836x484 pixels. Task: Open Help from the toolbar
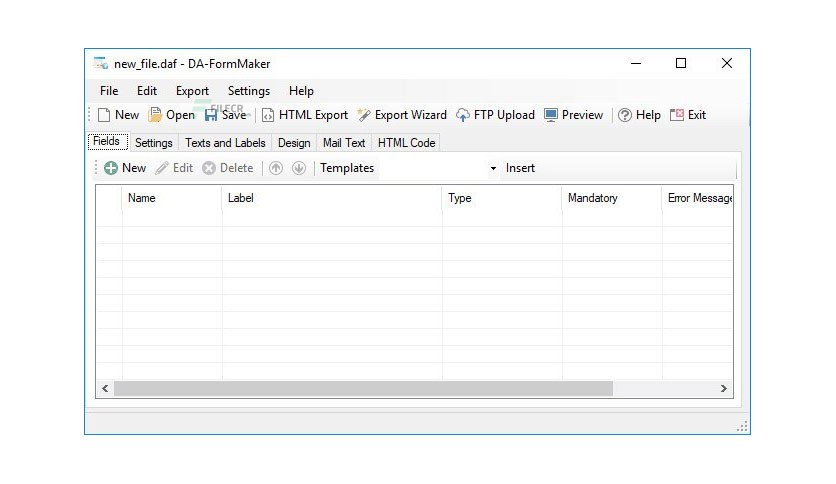click(639, 115)
